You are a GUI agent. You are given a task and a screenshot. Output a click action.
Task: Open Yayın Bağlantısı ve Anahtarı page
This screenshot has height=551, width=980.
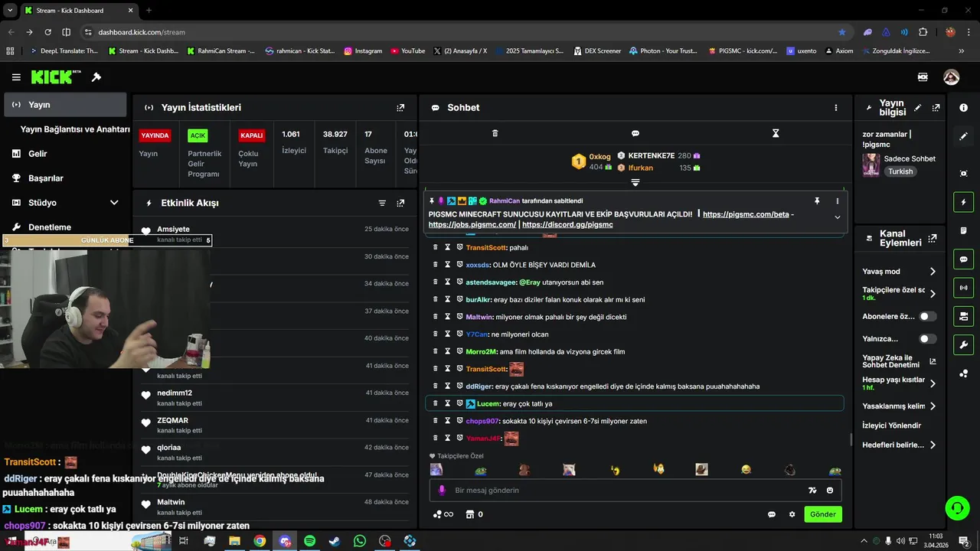(x=75, y=129)
